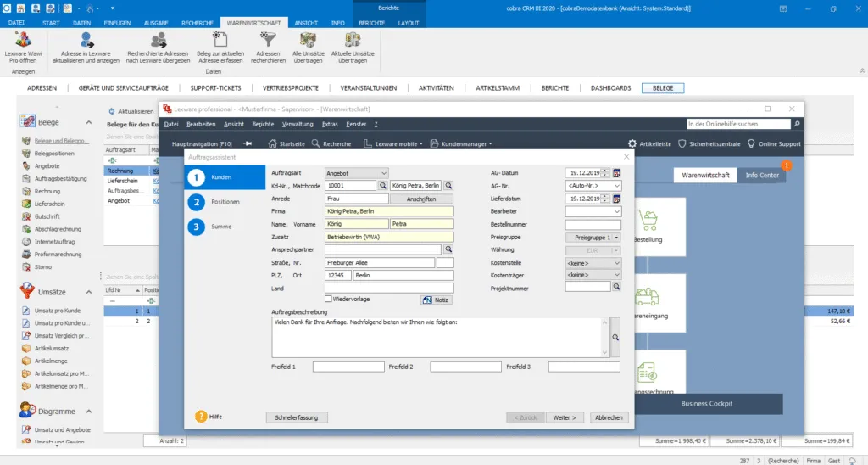Open Storno in Belege sidebar
This screenshot has width=868, height=465.
[x=43, y=266]
